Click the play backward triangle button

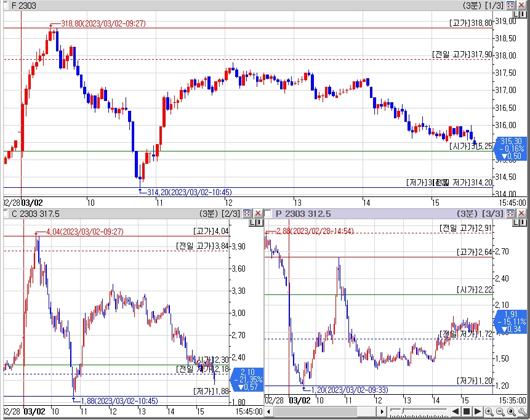tap(456, 411)
